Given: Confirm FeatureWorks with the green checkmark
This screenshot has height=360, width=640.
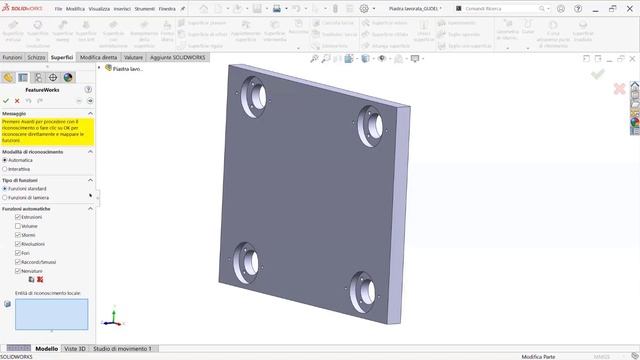Looking at the screenshot, I should click(x=6, y=101).
